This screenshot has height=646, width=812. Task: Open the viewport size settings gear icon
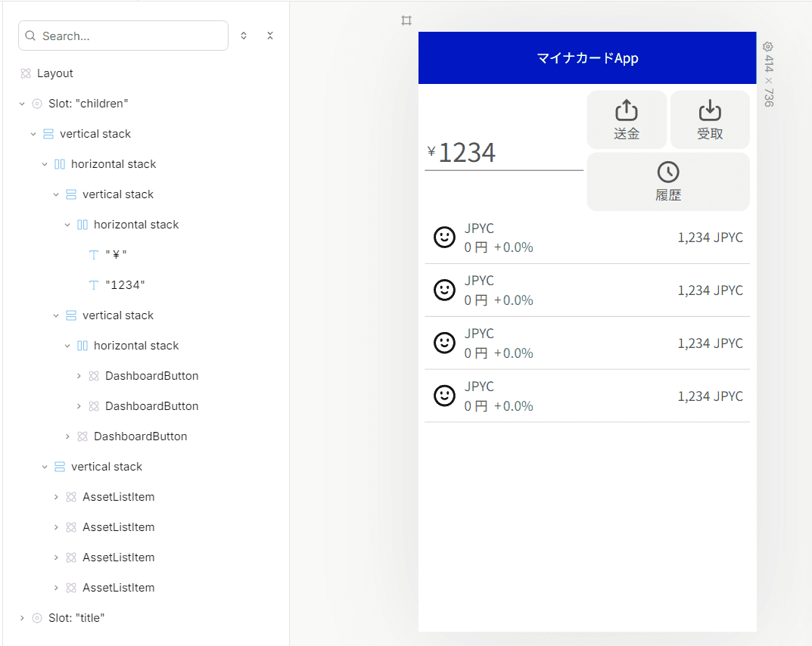[x=768, y=47]
